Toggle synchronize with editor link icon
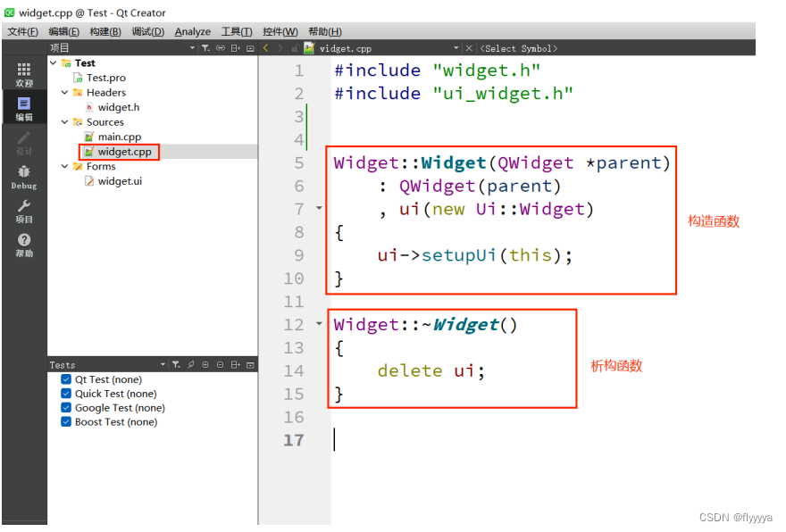 click(x=221, y=48)
